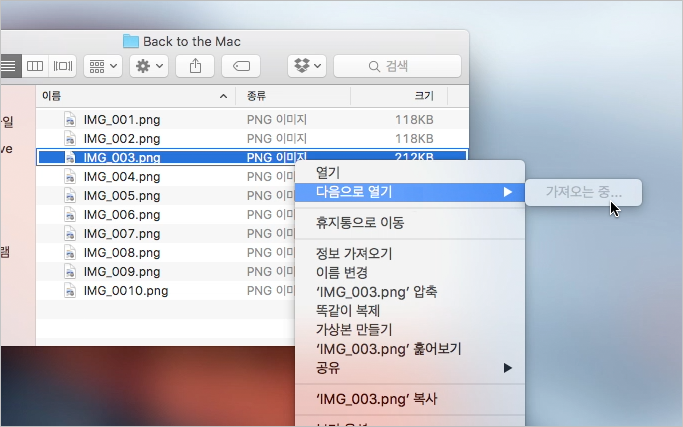Select the IMG_009.png file name
Screen dimensions: 683x427
122,272
